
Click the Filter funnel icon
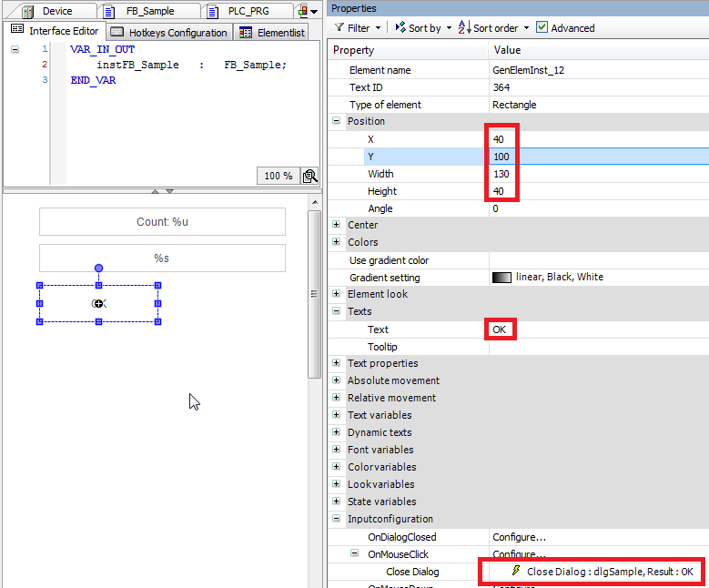339,28
